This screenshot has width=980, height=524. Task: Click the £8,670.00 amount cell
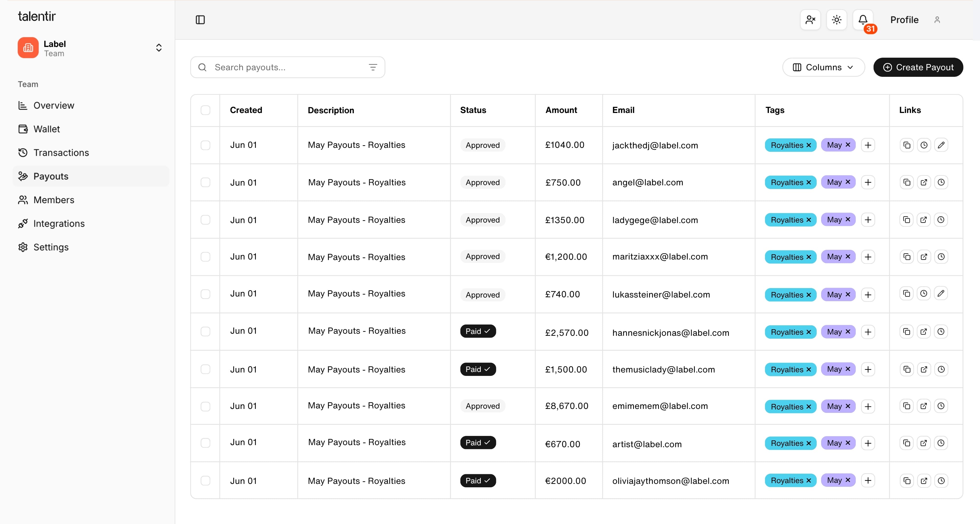coord(567,406)
